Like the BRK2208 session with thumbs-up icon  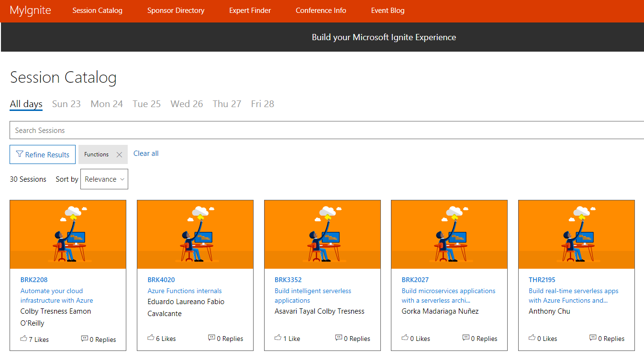coord(23,339)
